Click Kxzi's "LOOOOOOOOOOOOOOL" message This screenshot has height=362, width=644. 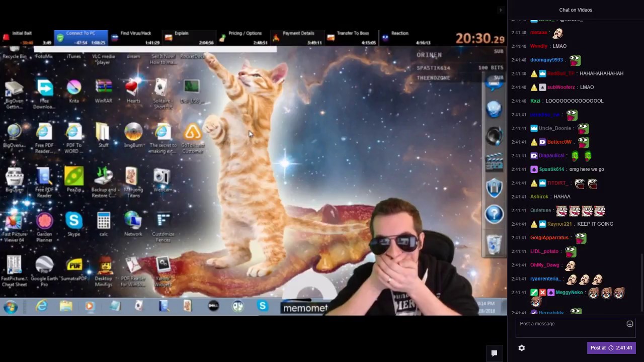pos(575,101)
